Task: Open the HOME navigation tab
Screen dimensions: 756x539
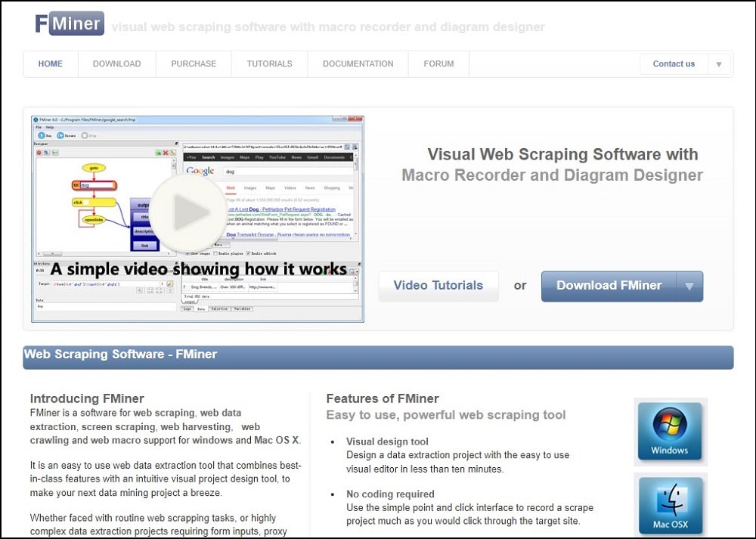Action: [x=51, y=64]
